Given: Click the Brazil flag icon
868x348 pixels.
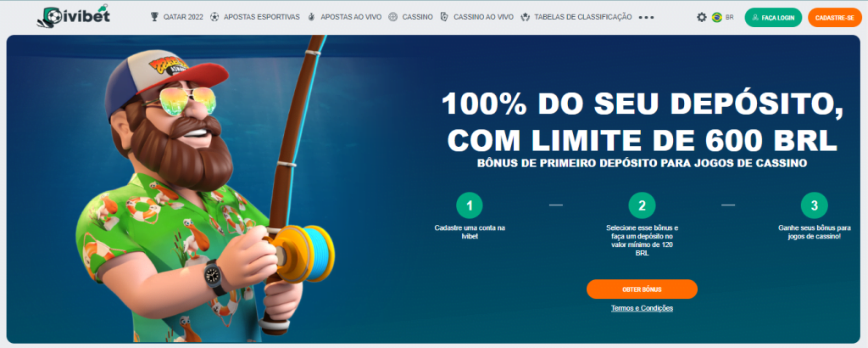Looking at the screenshot, I should click(x=717, y=17).
